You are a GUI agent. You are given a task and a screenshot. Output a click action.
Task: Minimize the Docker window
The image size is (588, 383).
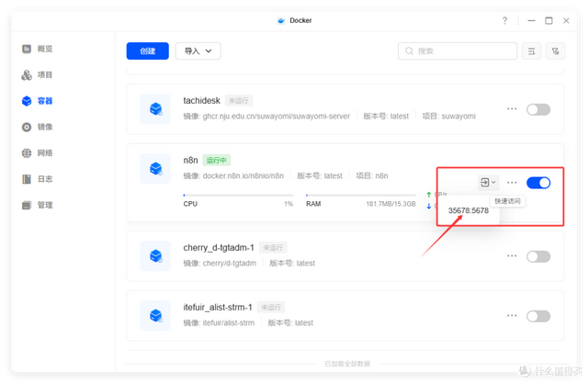(x=531, y=20)
